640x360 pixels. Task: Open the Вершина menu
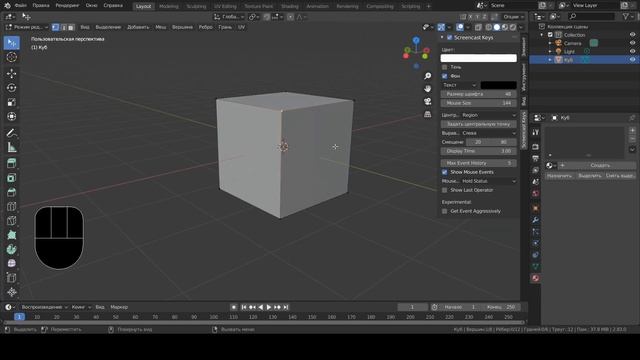click(182, 27)
